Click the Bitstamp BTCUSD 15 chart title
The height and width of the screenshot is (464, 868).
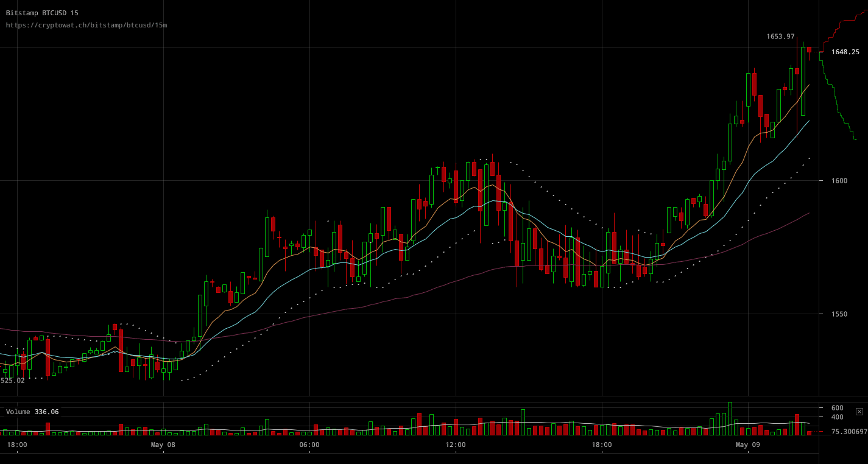[42, 13]
